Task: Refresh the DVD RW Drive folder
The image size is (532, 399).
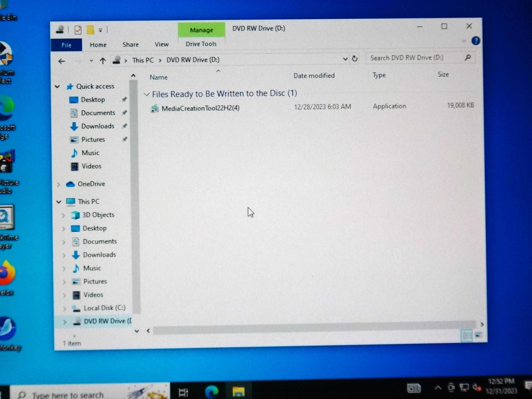Action: point(354,58)
